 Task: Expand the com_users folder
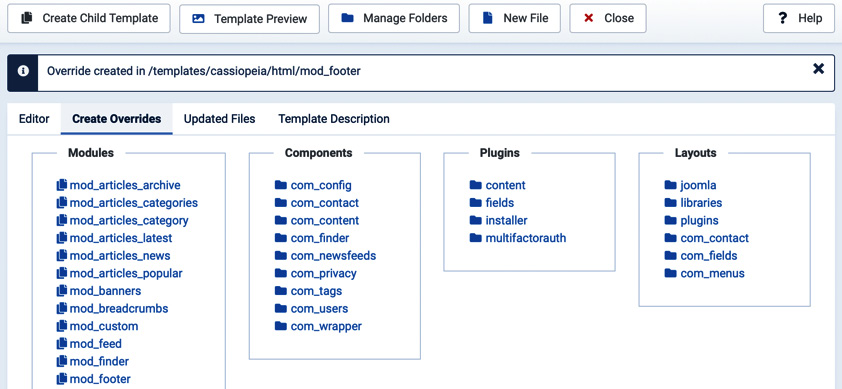coord(311,309)
